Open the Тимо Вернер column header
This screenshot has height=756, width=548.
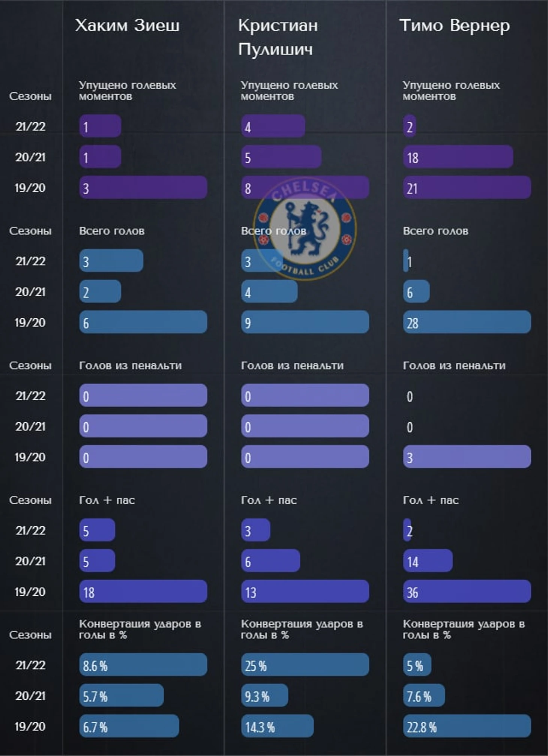point(455,26)
